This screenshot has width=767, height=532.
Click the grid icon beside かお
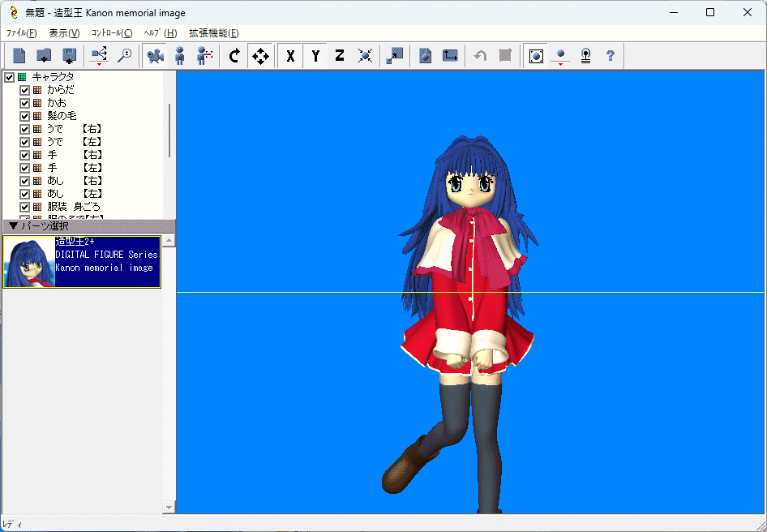(37, 103)
